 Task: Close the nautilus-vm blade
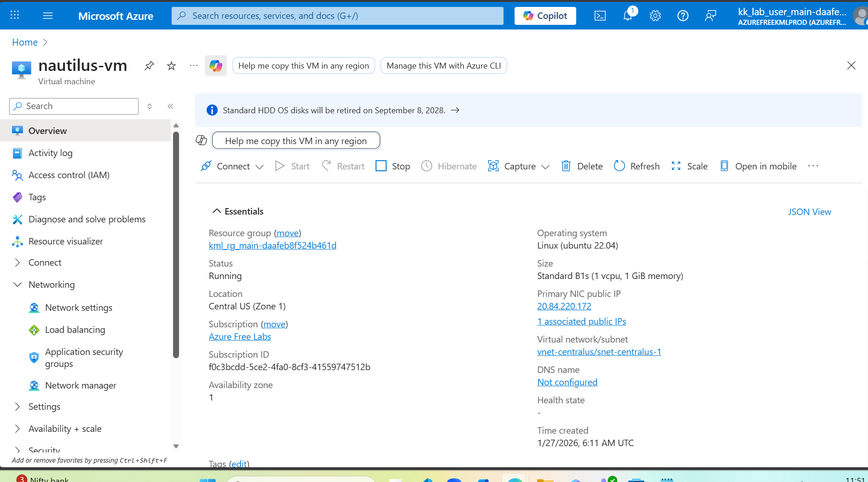click(851, 66)
